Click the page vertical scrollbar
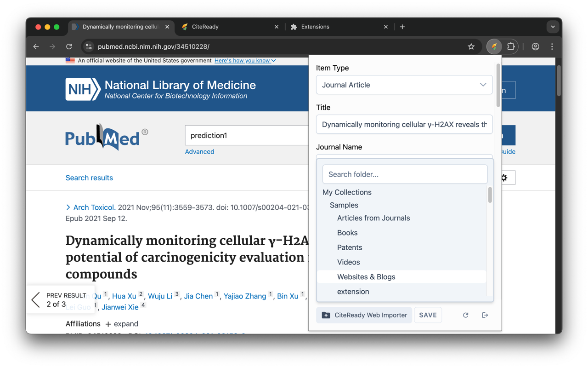The width and height of the screenshot is (588, 368). point(559,81)
